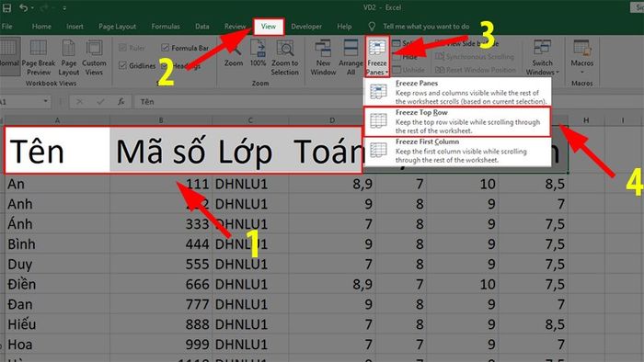The image size is (644, 362).
Task: Open the Name Box dropdown arrow
Action: tap(46, 101)
